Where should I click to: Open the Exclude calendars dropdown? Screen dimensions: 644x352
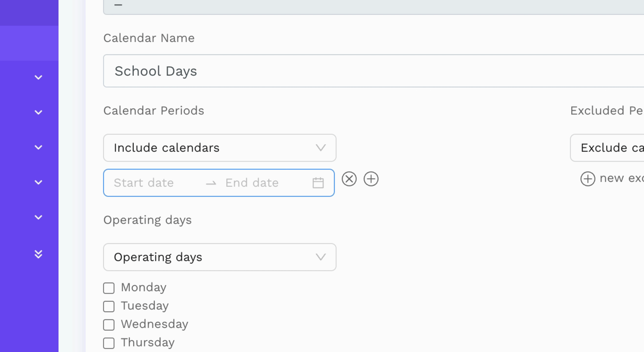607,148
